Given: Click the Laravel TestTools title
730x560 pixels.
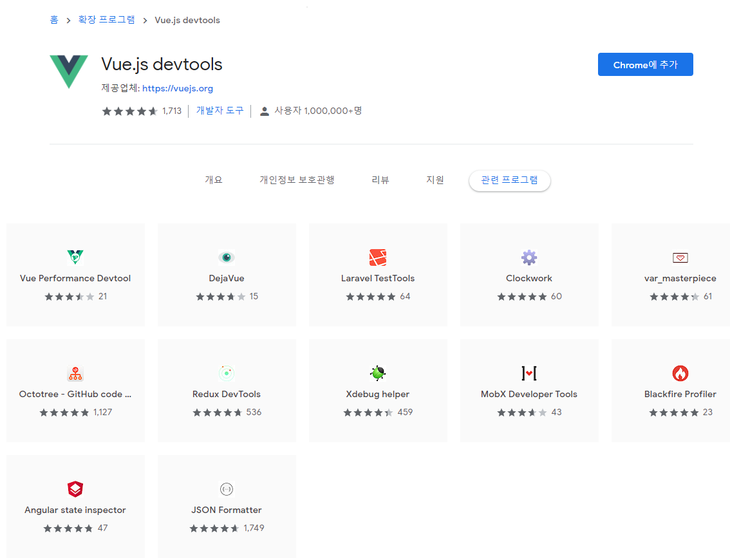Looking at the screenshot, I should click(378, 278).
